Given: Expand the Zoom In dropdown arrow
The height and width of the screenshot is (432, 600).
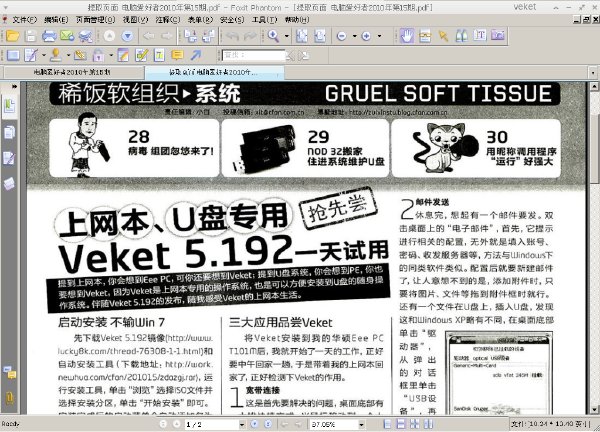Looking at the screenshot, I should click(379, 36).
